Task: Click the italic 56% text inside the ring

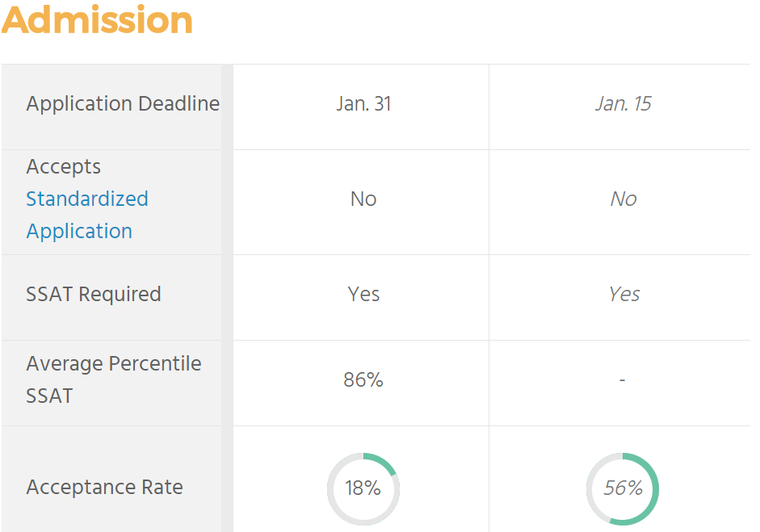Action: click(x=623, y=488)
